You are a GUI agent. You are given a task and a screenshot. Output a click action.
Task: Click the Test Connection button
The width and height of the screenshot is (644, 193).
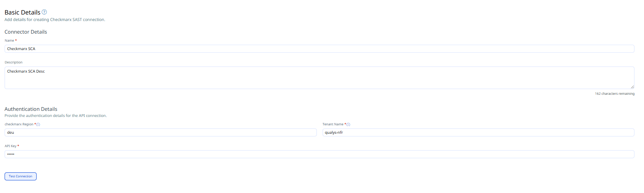(x=21, y=176)
